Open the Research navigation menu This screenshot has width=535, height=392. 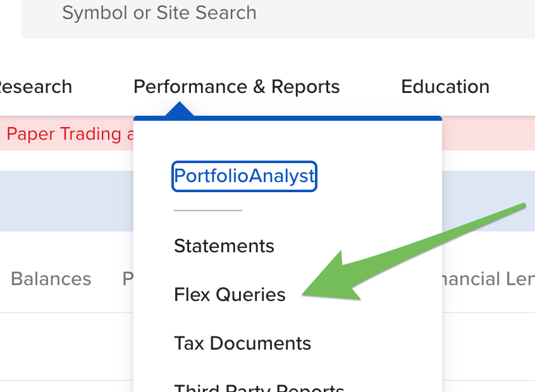pyautogui.click(x=35, y=87)
